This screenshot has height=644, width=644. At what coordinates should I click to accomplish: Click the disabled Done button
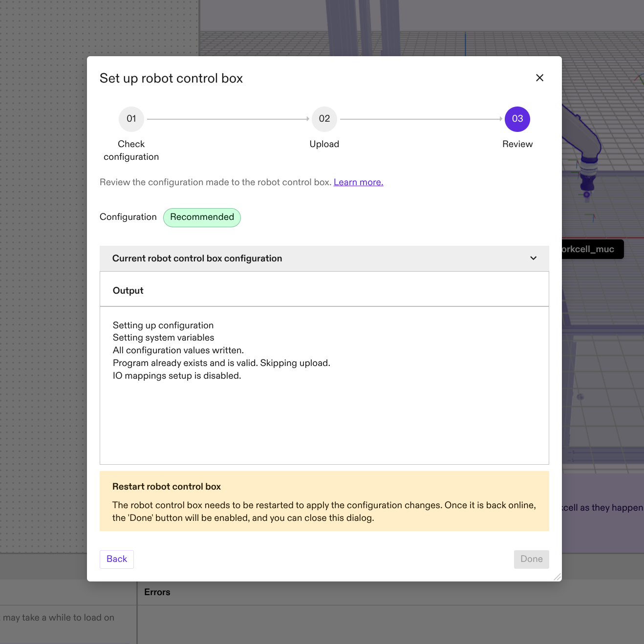[531, 559]
